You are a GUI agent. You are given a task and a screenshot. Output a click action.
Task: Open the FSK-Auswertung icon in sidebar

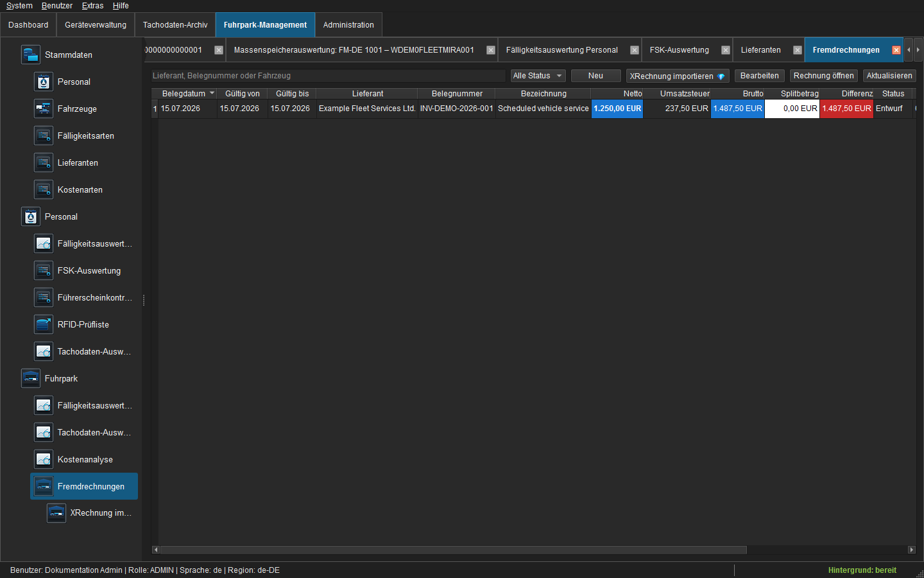tap(44, 270)
